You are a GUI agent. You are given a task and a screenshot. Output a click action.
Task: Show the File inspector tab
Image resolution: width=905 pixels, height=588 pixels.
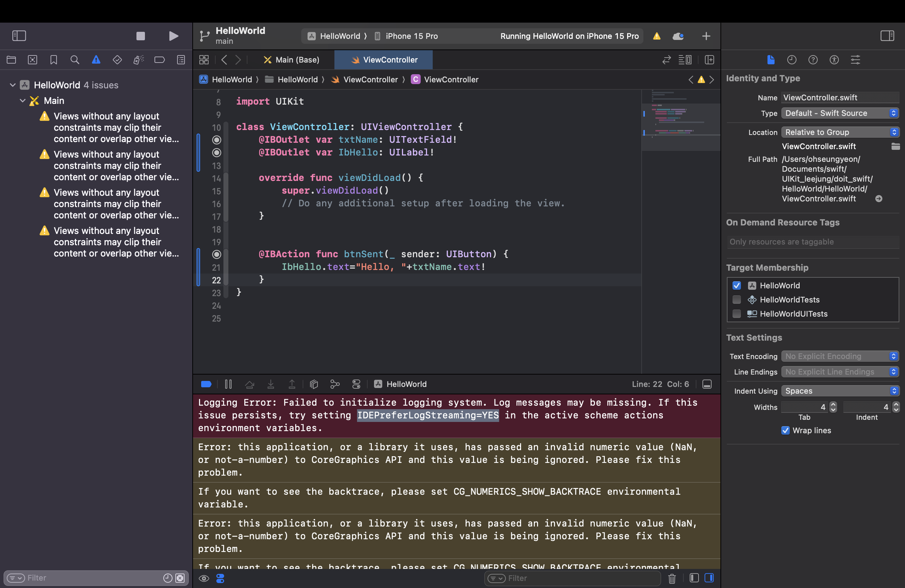(x=771, y=60)
